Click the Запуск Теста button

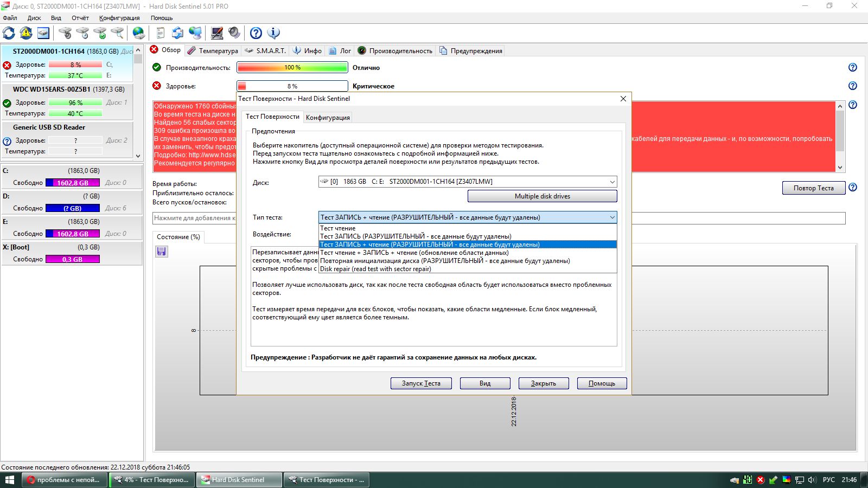point(421,383)
